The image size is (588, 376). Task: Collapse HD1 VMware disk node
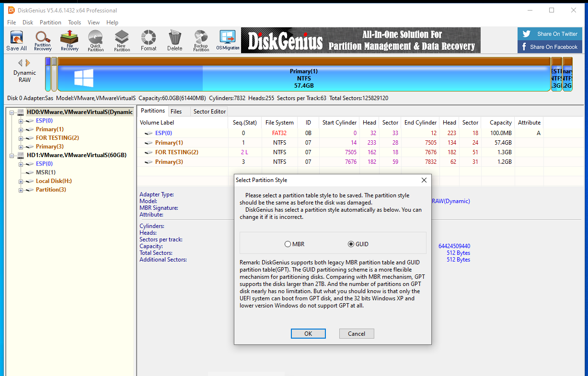click(x=12, y=155)
